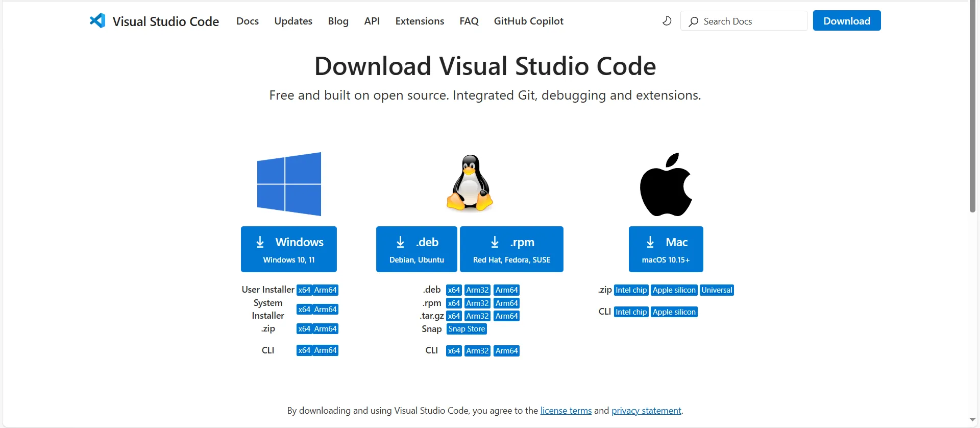Open the Docs menu item
980x428 pixels.
(248, 21)
